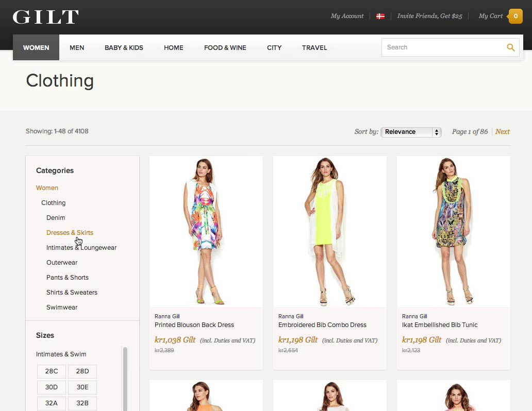Open the Ikat Embellished Bib Tunic image
This screenshot has width=532, height=411.
[454, 232]
